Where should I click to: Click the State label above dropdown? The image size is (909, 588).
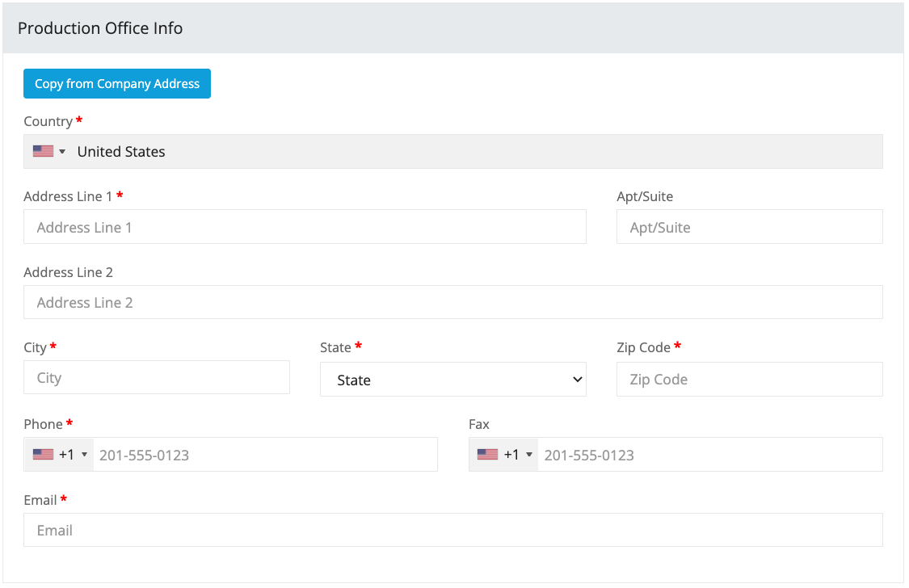(335, 347)
